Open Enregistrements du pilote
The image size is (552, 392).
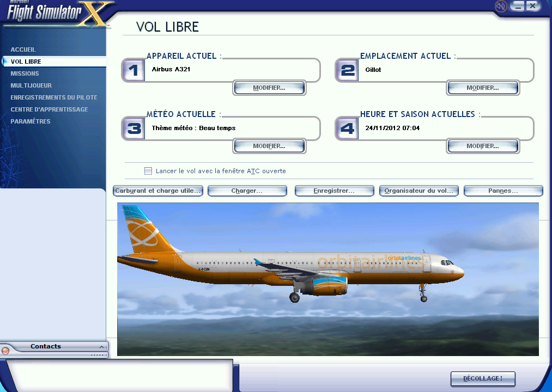pyautogui.click(x=54, y=97)
